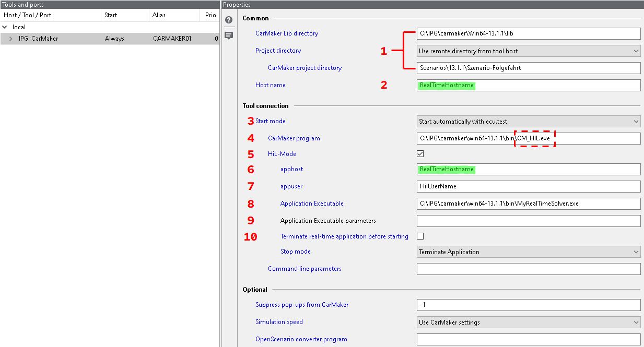Click the apphost label link
Viewport: 644px width, 347px height.
click(x=291, y=170)
